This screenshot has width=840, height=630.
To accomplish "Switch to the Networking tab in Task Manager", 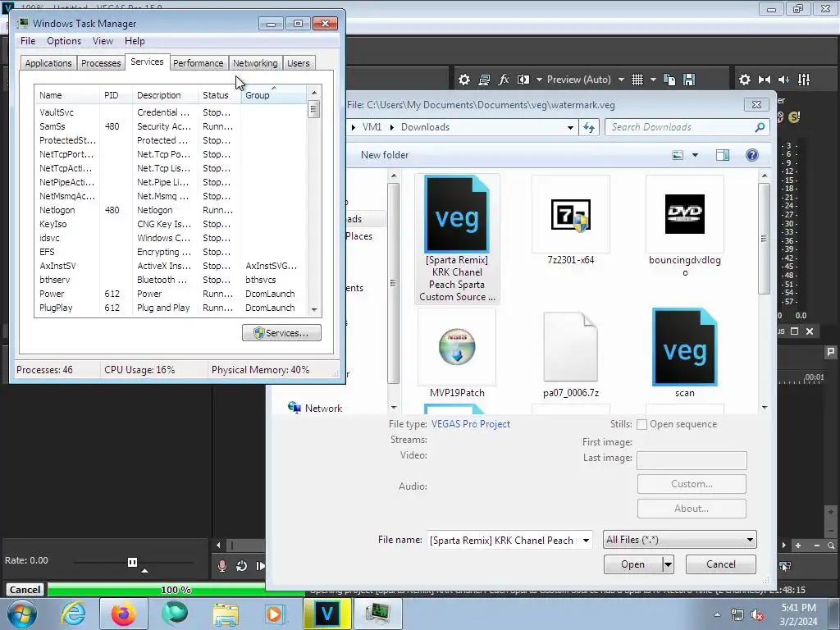I will [255, 63].
